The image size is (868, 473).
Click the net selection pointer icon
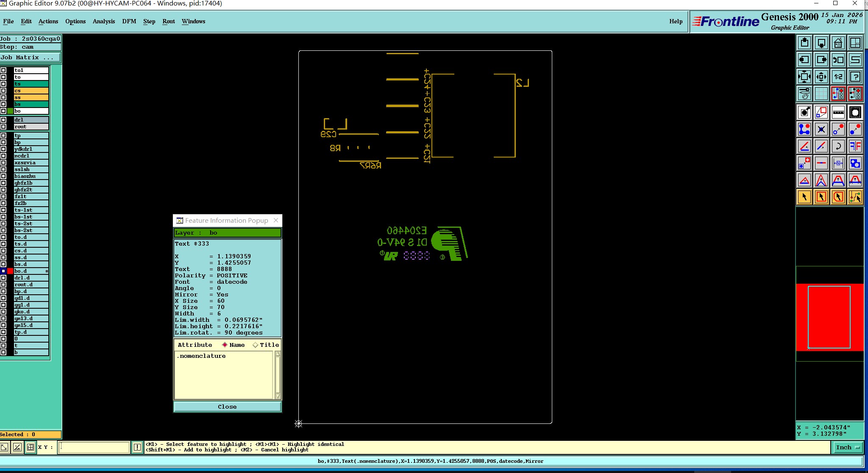(x=855, y=197)
